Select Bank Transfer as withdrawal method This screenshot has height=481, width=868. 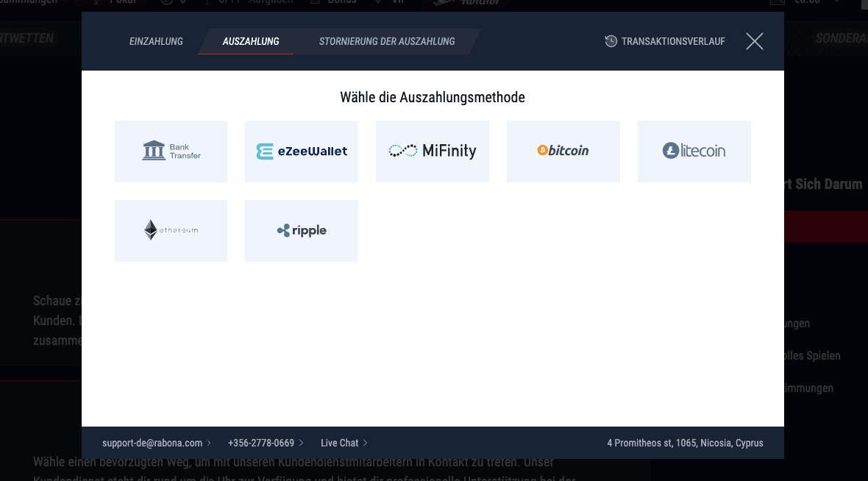(x=171, y=151)
